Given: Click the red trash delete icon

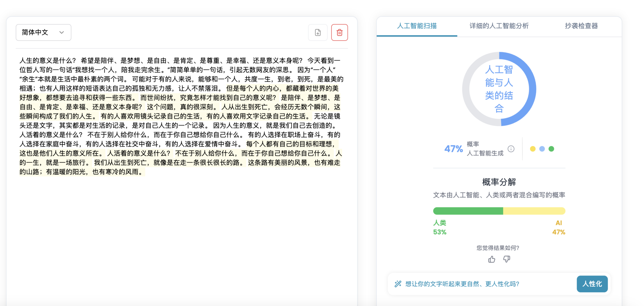Looking at the screenshot, I should point(339,33).
